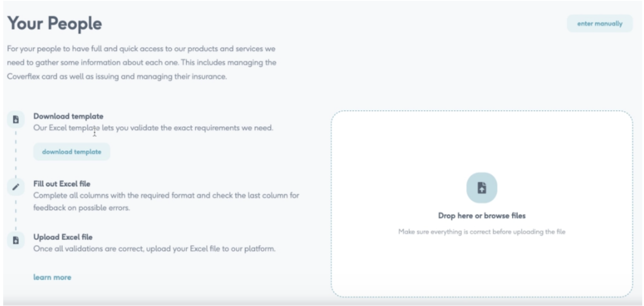Click the Excel template validation description text
This screenshot has width=644, height=306.
(153, 128)
